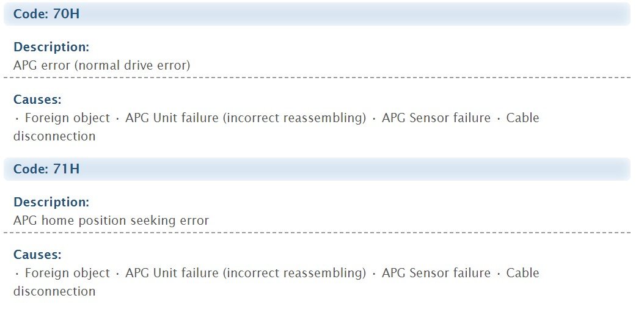Click "APG Sensor failure" in the 70H causes
This screenshot has height=309, width=644.
[436, 118]
